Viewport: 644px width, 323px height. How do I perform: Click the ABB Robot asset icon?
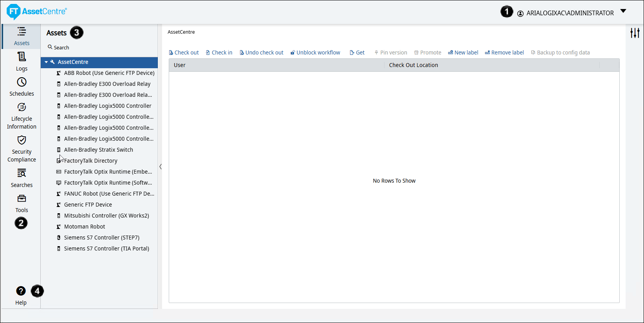click(x=59, y=73)
